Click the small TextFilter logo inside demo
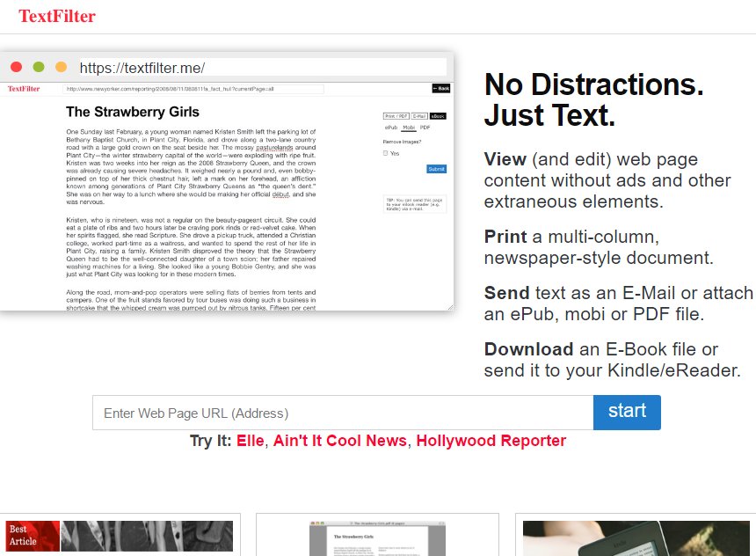The image size is (756, 556). pos(24,89)
